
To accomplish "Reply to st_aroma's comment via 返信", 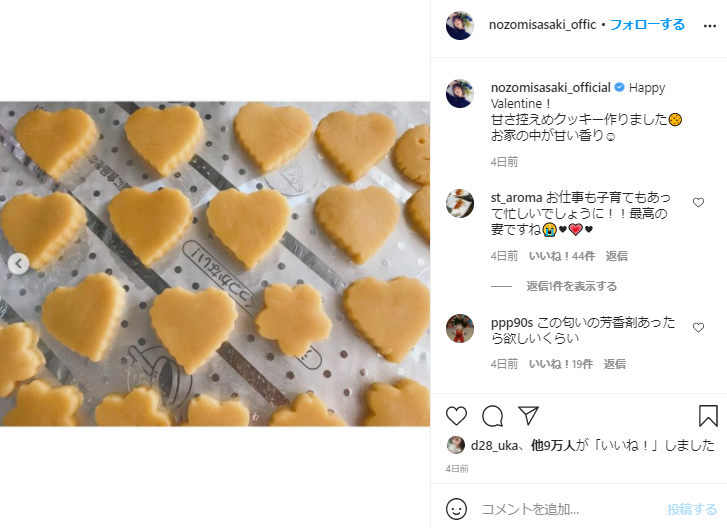I will coord(617,256).
